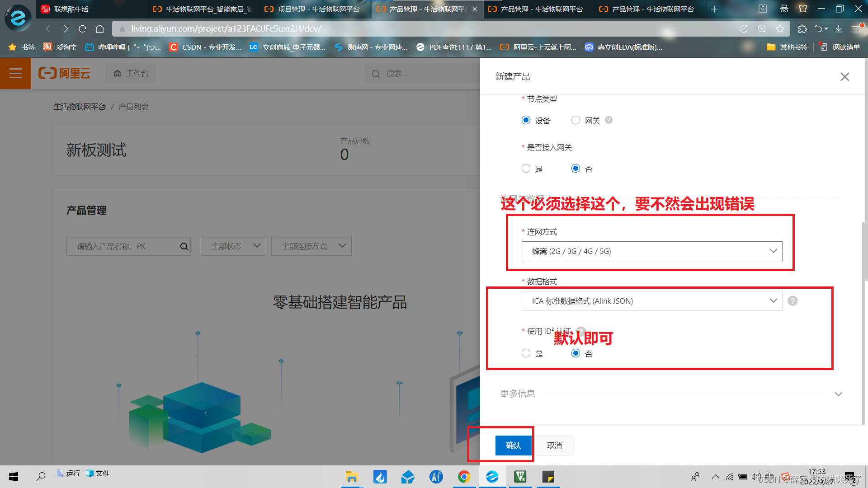Viewport: 868px width, 488px height.
Task: Open File Explorer from taskbar
Action: [352, 477]
